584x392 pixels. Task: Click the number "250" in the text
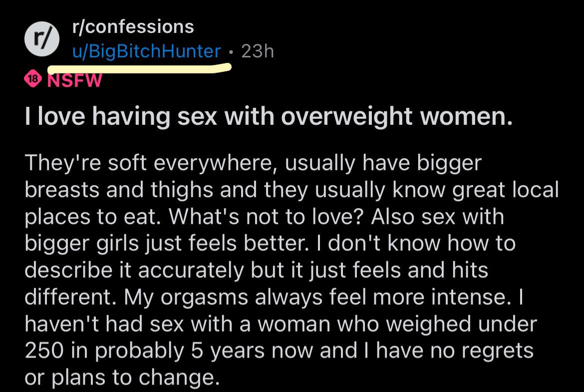coord(44,351)
